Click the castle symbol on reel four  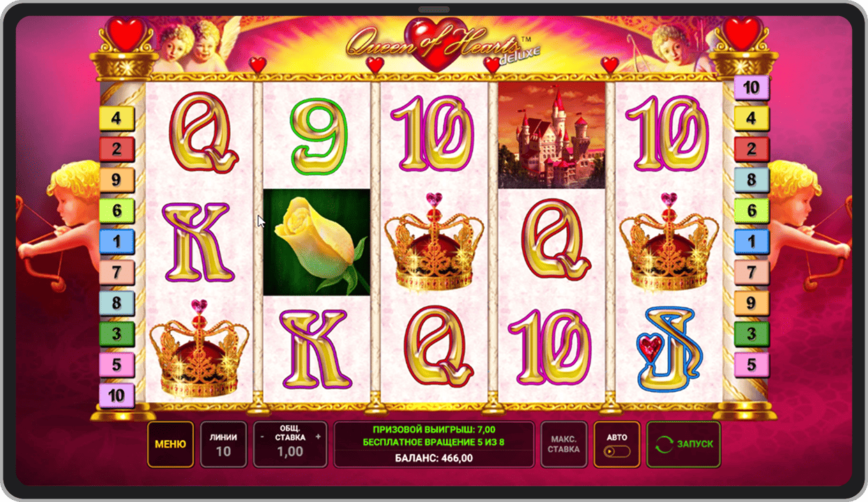551,135
